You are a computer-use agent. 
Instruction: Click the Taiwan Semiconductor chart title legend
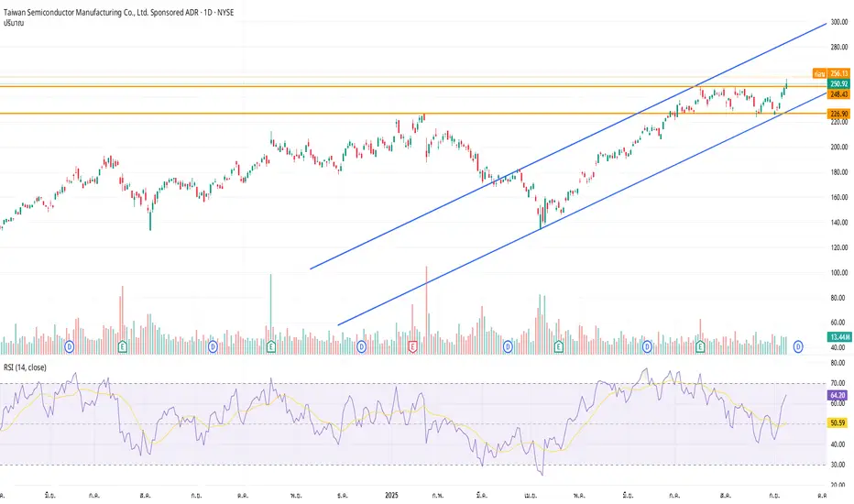coord(119,13)
